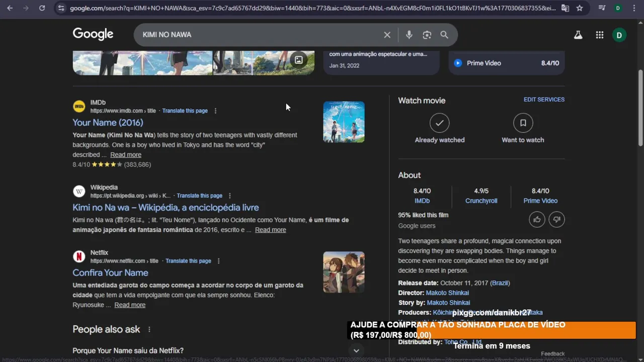
Task: Expand Porque Your Name saiu da Netflix question
Action: click(218, 350)
